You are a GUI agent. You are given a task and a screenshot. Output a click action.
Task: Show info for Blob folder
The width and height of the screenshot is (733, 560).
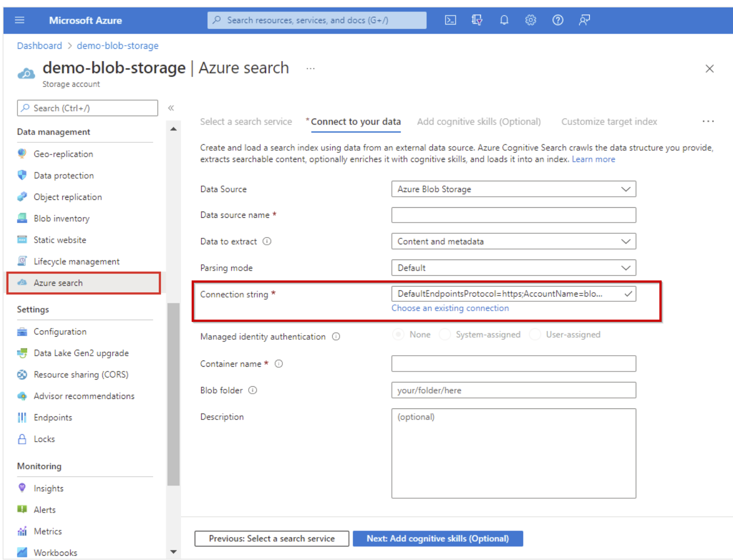coord(253,390)
